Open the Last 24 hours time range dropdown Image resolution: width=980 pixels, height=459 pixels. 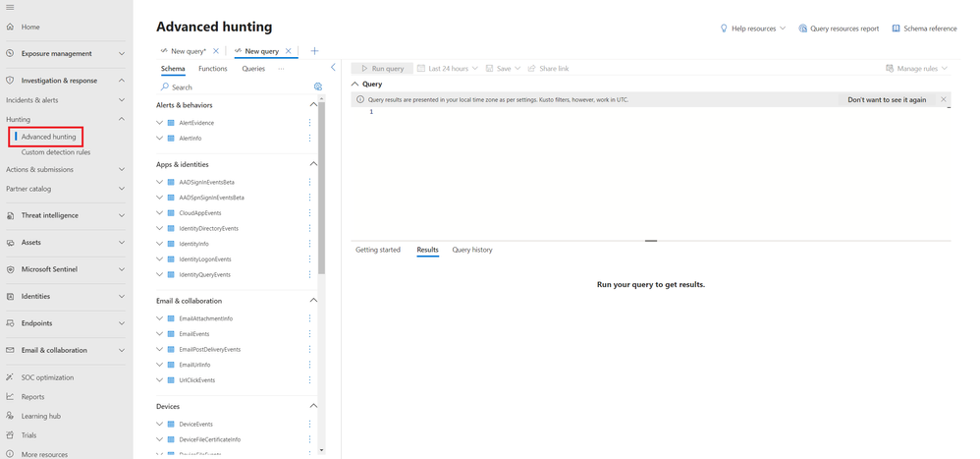(x=448, y=69)
